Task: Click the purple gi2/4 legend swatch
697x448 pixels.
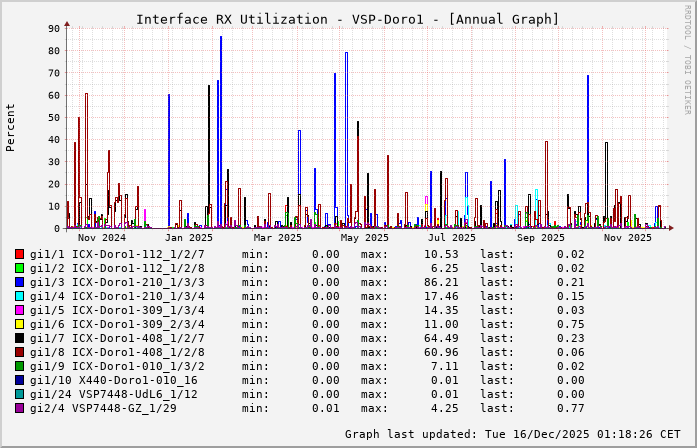Action: 19,408
